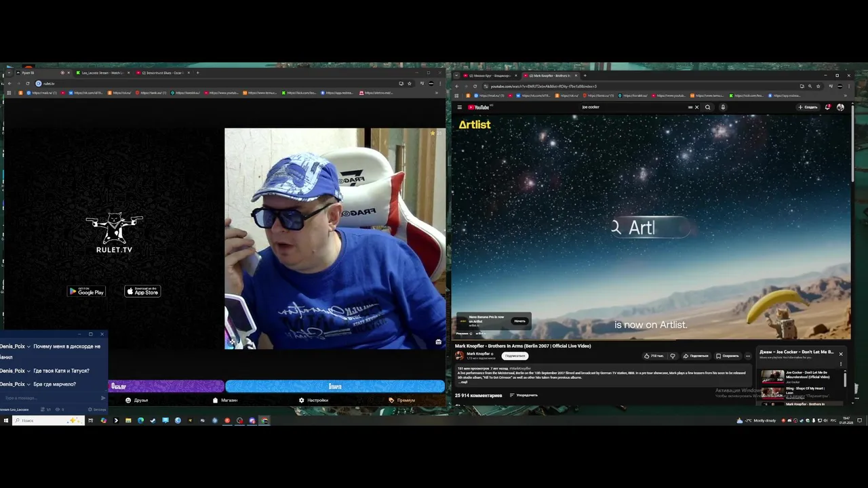This screenshot has height=488, width=868.
Task: Click the Windows taskbar search box
Action: click(48, 420)
